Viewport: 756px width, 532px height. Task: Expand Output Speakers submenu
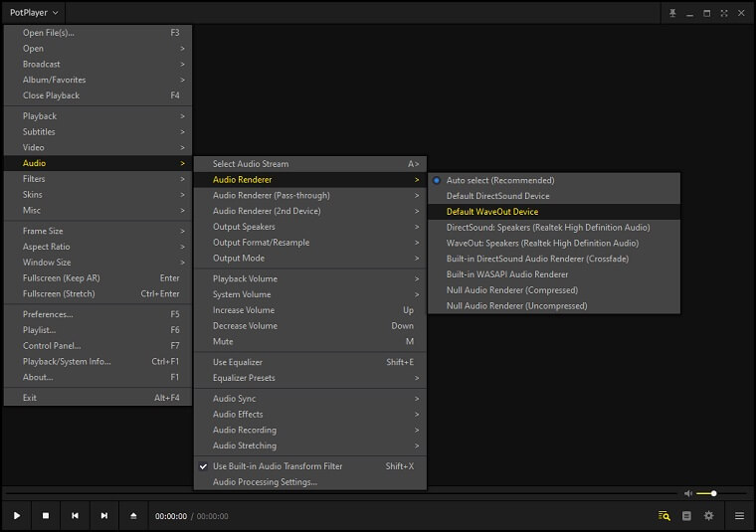click(x=310, y=227)
